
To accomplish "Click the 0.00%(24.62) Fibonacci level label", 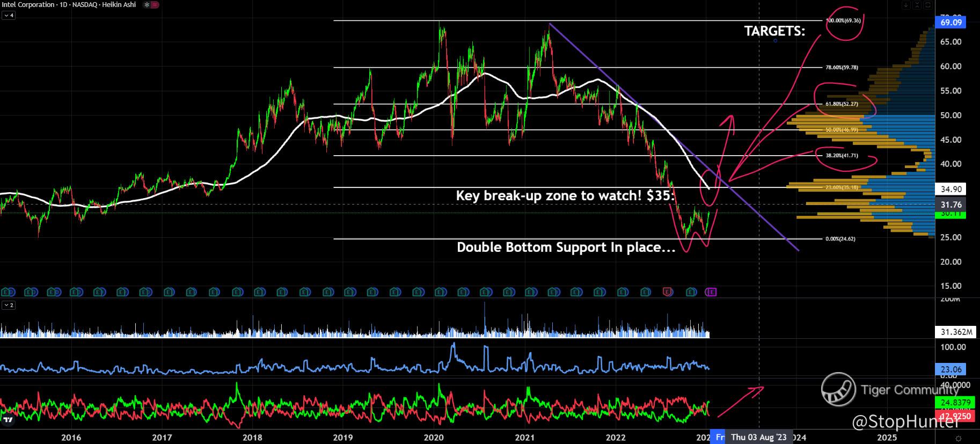I will (840, 239).
